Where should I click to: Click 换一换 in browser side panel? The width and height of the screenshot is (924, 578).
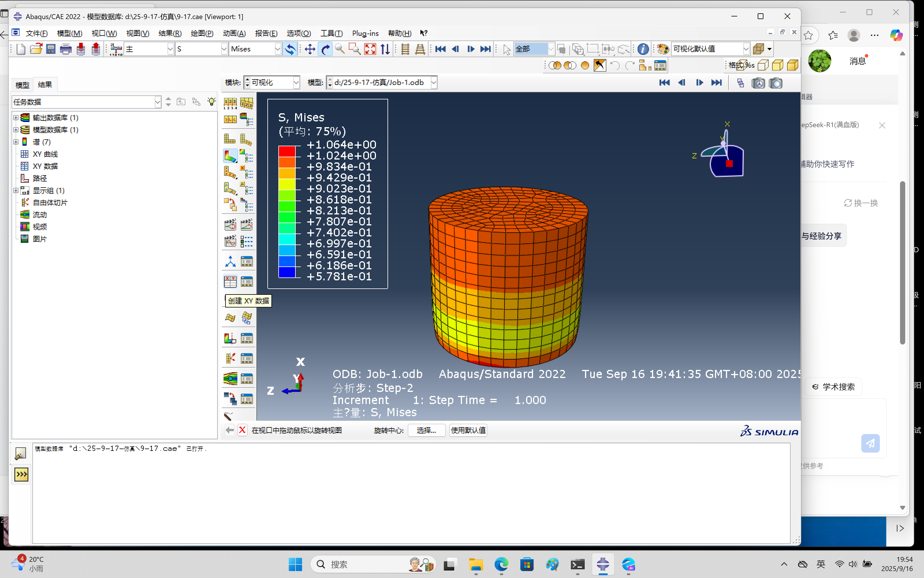[x=860, y=203]
